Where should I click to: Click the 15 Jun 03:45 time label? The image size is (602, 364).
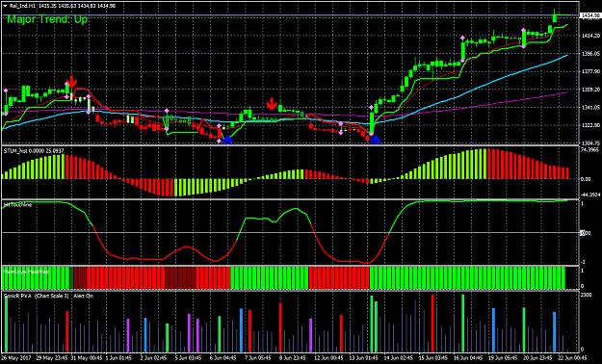[434, 358]
